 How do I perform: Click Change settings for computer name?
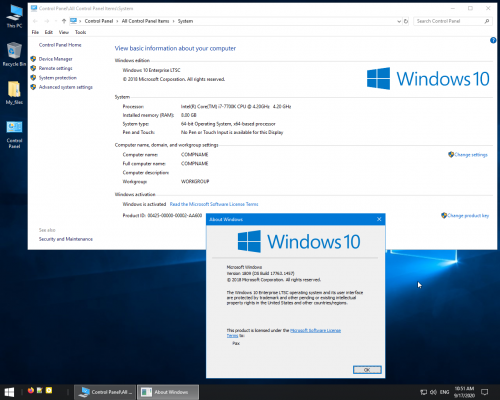[471, 155]
